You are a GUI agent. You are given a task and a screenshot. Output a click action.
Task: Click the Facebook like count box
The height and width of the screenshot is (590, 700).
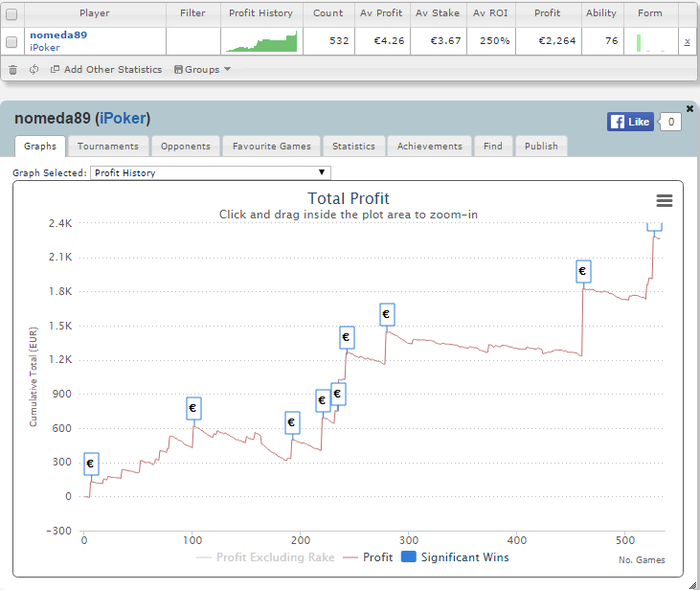671,122
